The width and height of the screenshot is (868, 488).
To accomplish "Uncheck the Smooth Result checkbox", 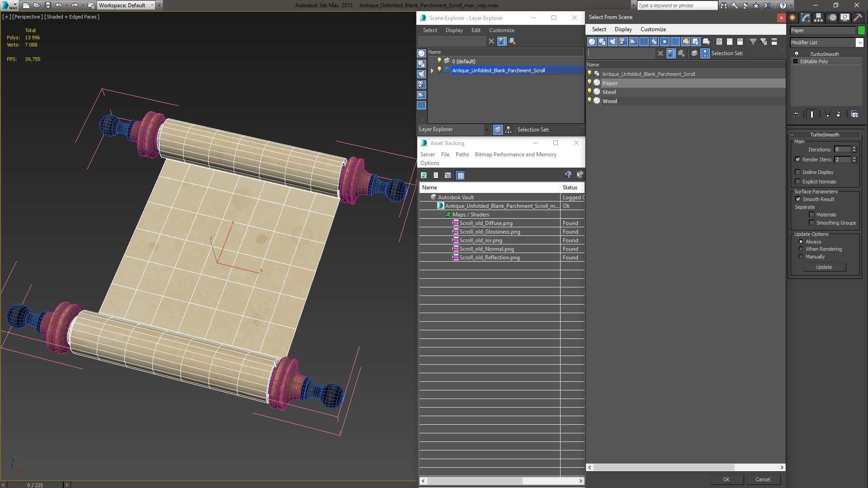I will [798, 199].
